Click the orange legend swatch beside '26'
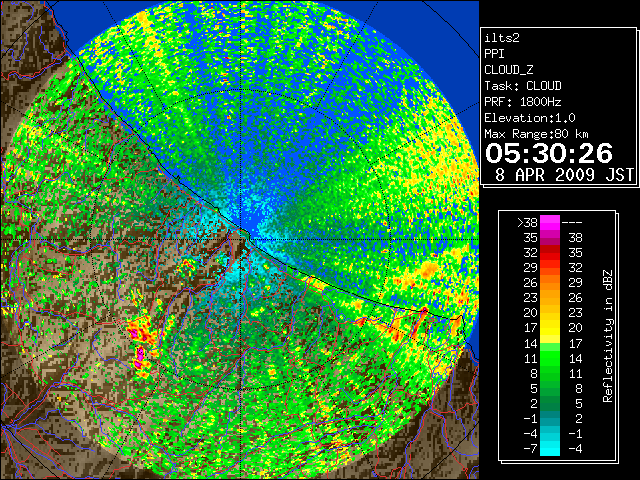 coord(550,283)
